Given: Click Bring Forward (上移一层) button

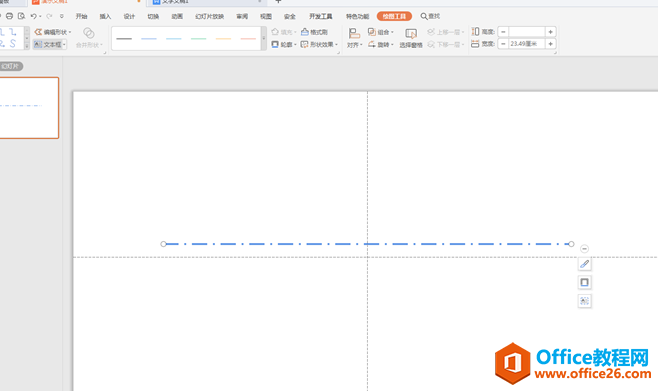Looking at the screenshot, I should [446, 32].
